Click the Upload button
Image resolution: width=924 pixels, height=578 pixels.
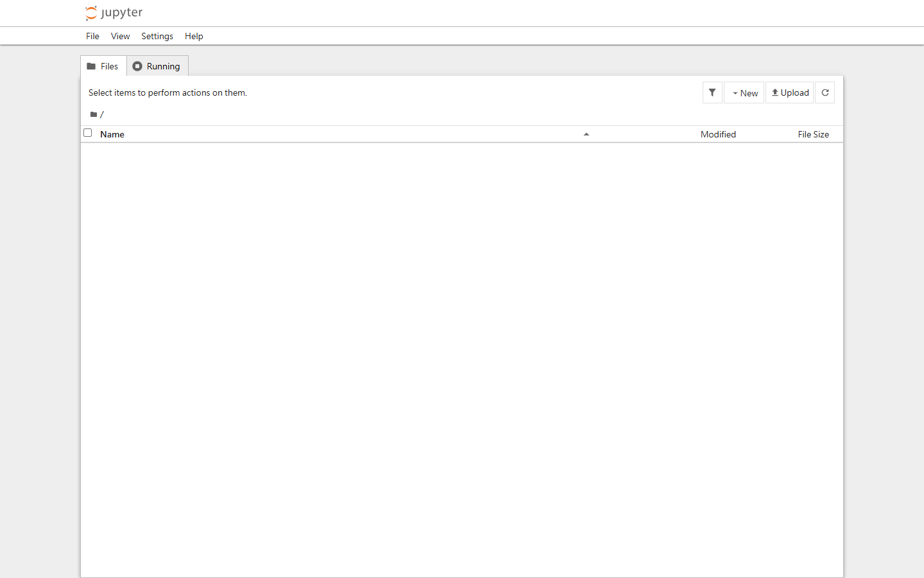point(790,92)
